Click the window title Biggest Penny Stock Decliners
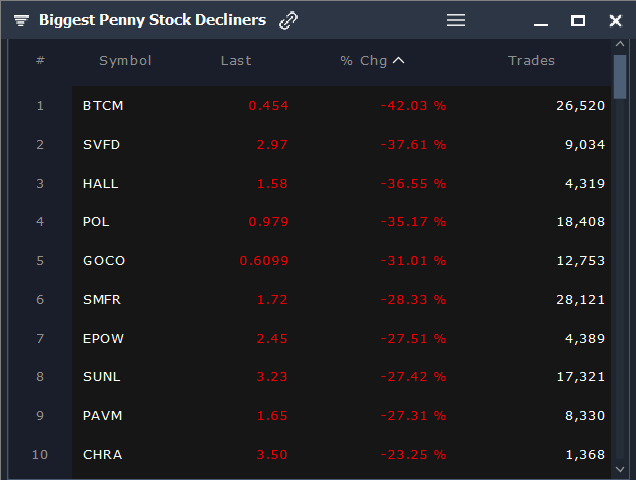Screen dimensions: 636x480 click(x=152, y=20)
